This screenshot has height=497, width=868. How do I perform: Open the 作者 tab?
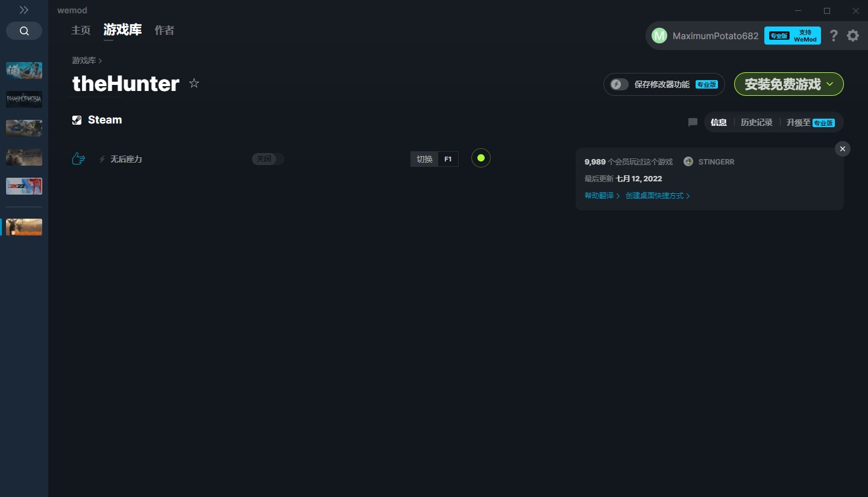[164, 30]
